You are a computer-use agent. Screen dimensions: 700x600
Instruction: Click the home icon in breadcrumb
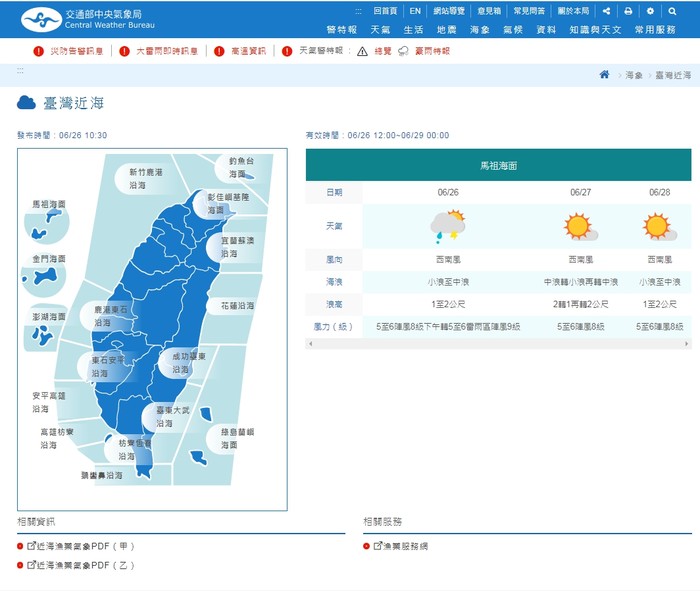click(604, 75)
